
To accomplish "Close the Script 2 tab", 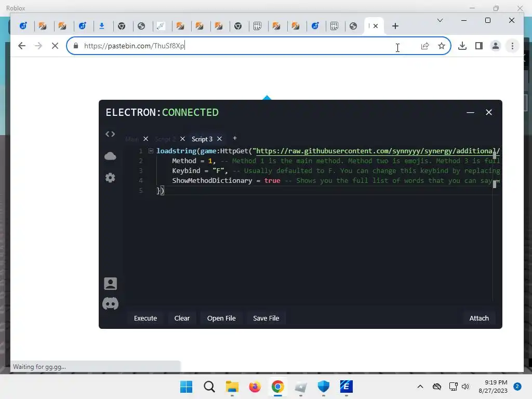I will click(182, 139).
